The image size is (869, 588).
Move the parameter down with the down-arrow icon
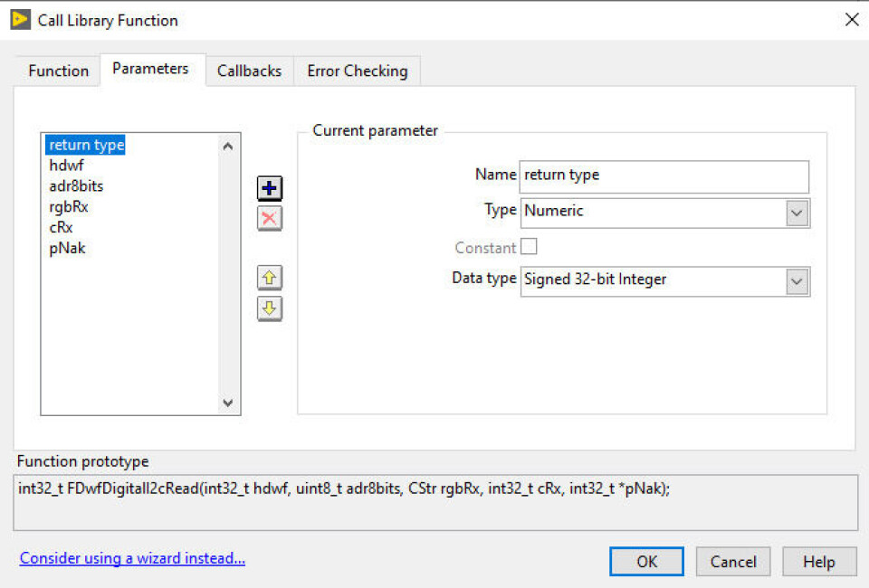tap(270, 308)
